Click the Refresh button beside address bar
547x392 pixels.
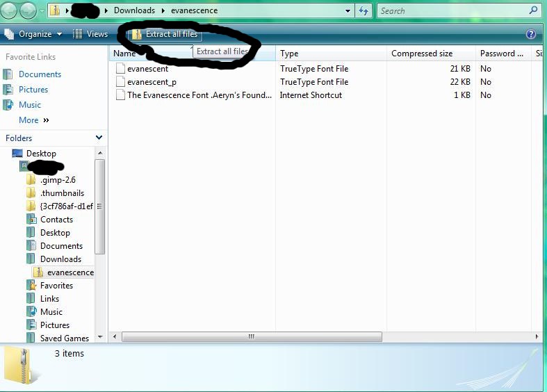click(364, 10)
